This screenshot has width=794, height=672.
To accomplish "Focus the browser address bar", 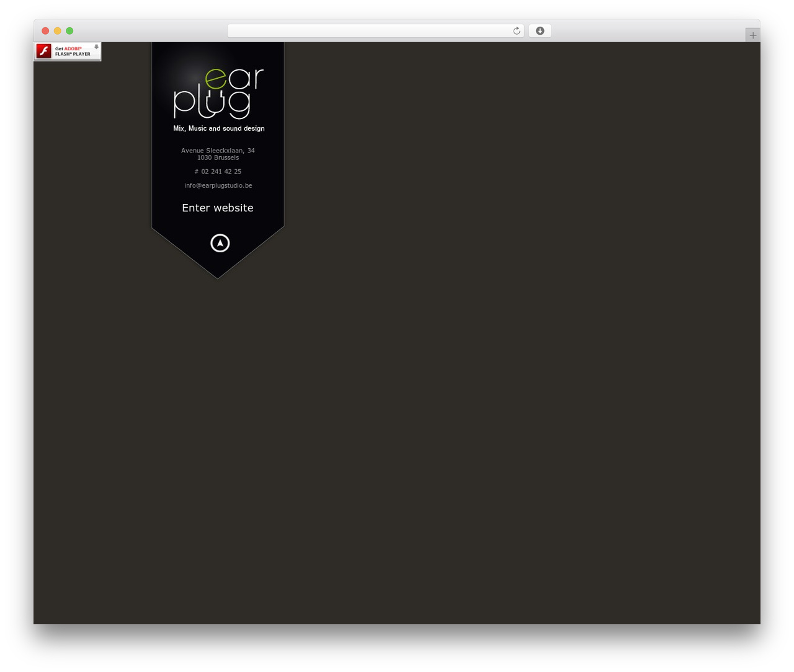I will (x=376, y=31).
